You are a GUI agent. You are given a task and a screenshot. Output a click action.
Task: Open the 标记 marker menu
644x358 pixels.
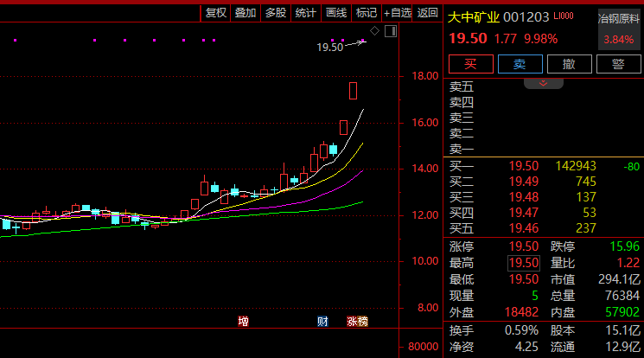point(366,13)
